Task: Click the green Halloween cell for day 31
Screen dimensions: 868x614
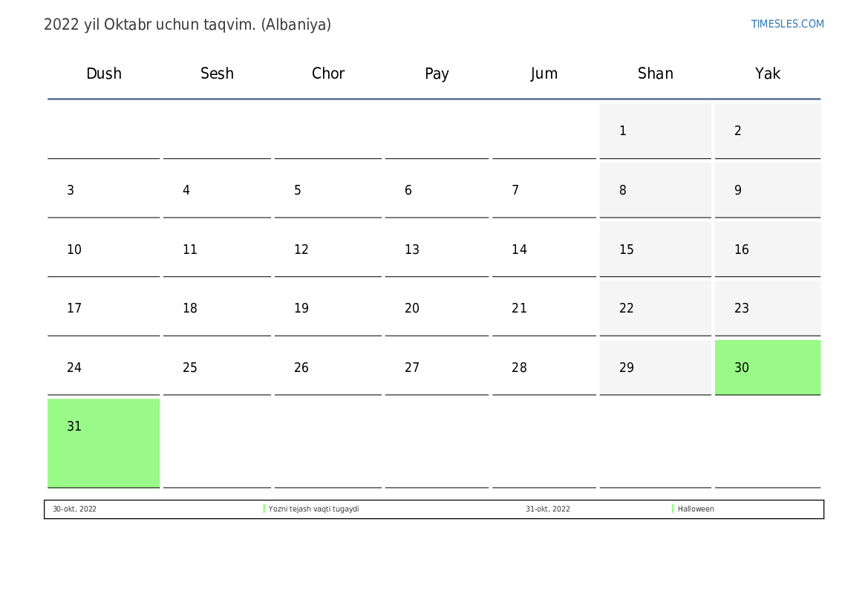Action: point(104,442)
